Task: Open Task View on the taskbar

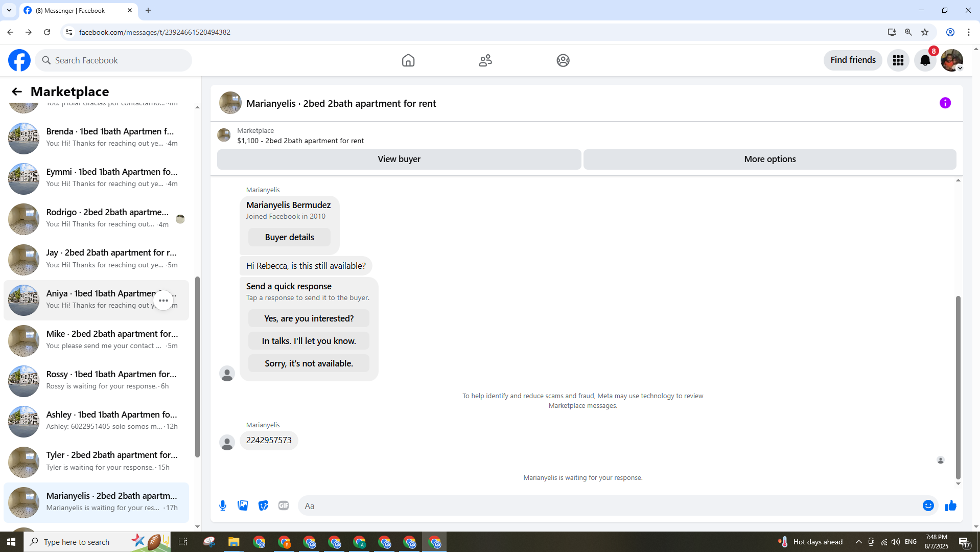Action: coord(182,542)
